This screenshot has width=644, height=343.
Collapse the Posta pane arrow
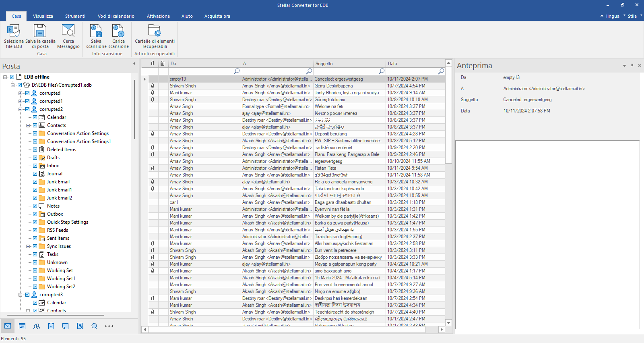134,64
